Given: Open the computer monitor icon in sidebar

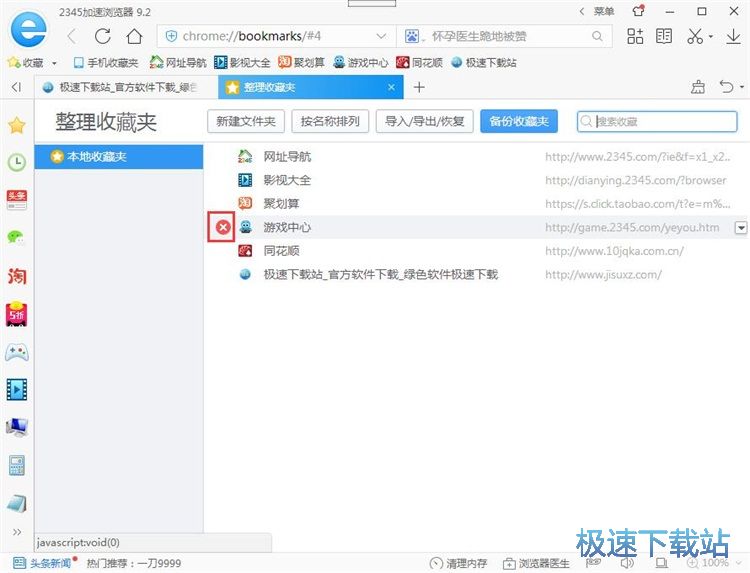Looking at the screenshot, I should [x=17, y=427].
